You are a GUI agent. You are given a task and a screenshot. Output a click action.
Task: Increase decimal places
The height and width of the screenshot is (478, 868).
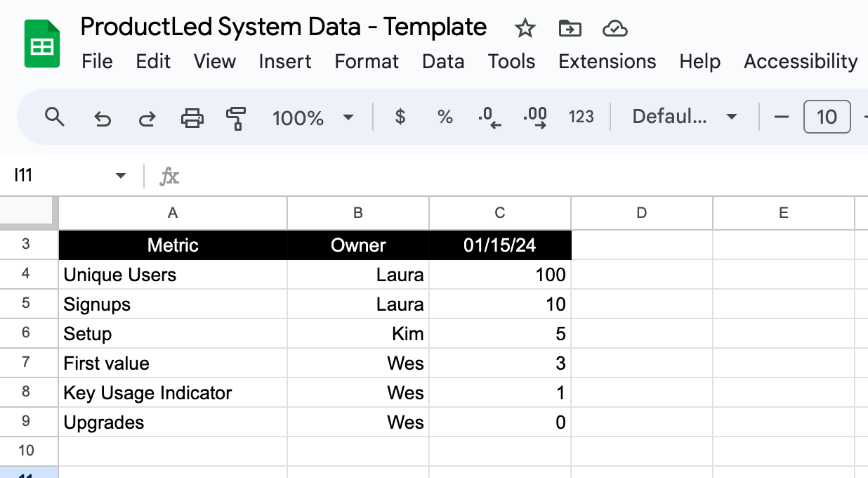[535, 117]
